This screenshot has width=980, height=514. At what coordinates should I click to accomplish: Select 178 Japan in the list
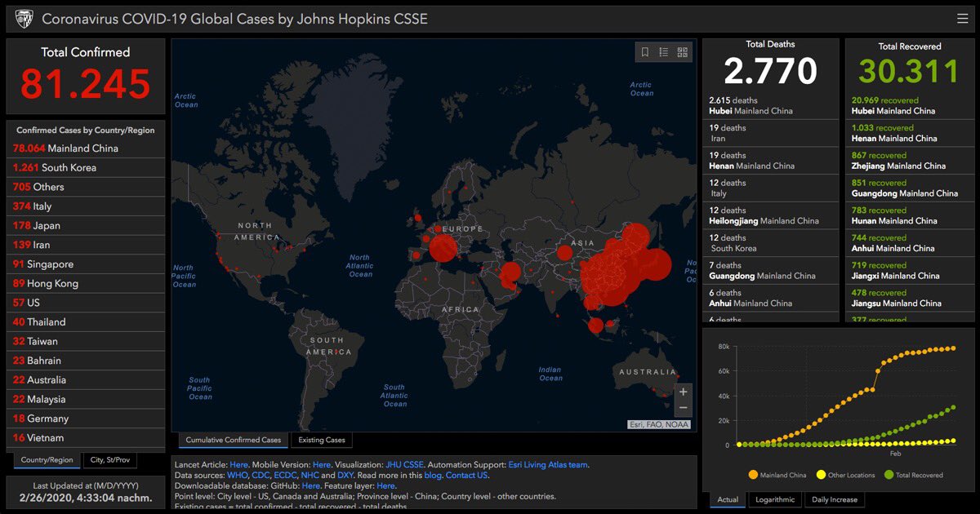tap(86, 225)
